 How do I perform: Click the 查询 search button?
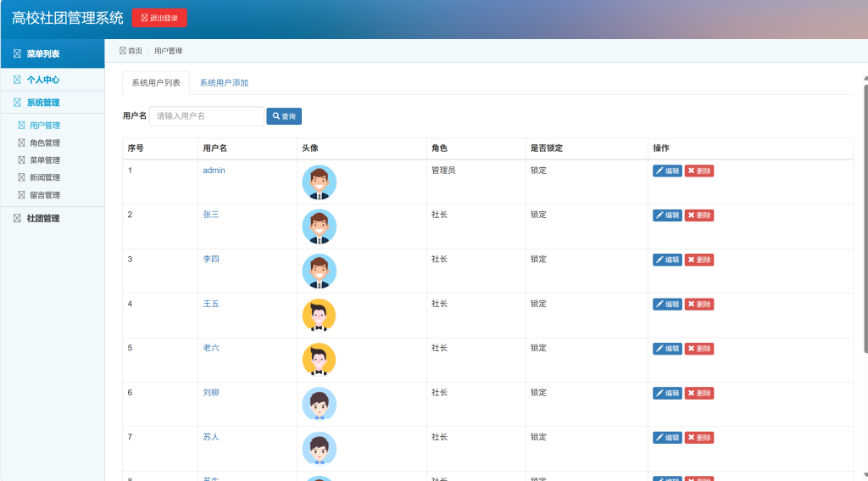pos(284,116)
